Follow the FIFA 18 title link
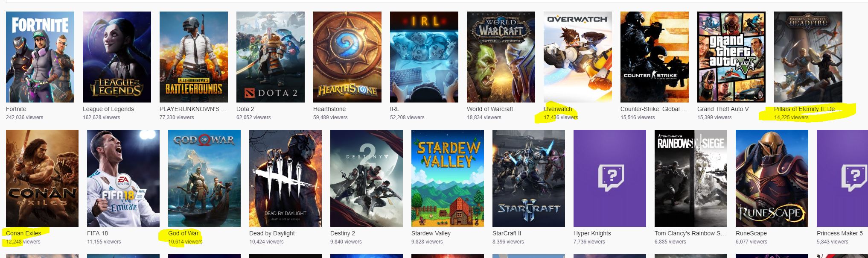This screenshot has width=868, height=258. coord(97,233)
